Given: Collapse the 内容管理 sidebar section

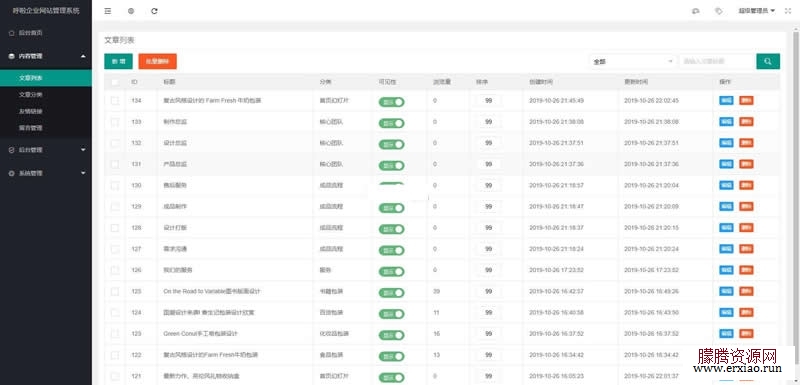Looking at the screenshot, I should (46, 56).
